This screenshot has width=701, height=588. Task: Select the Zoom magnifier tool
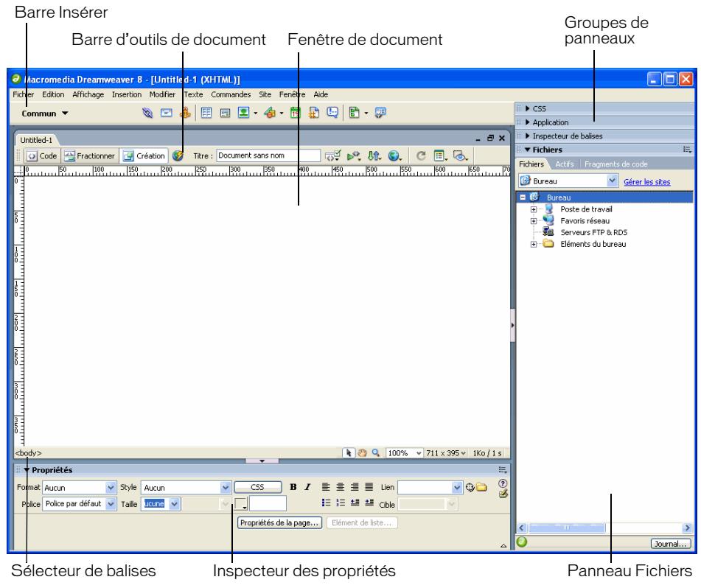point(375,452)
